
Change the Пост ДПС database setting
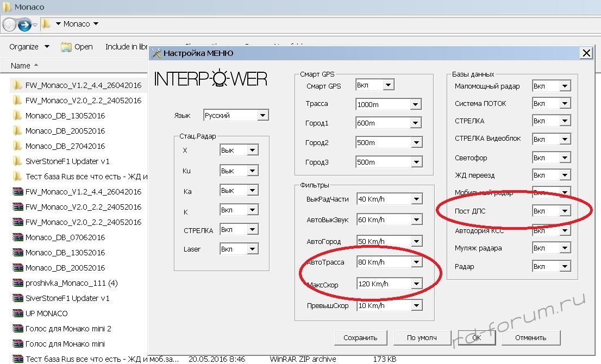point(565,211)
